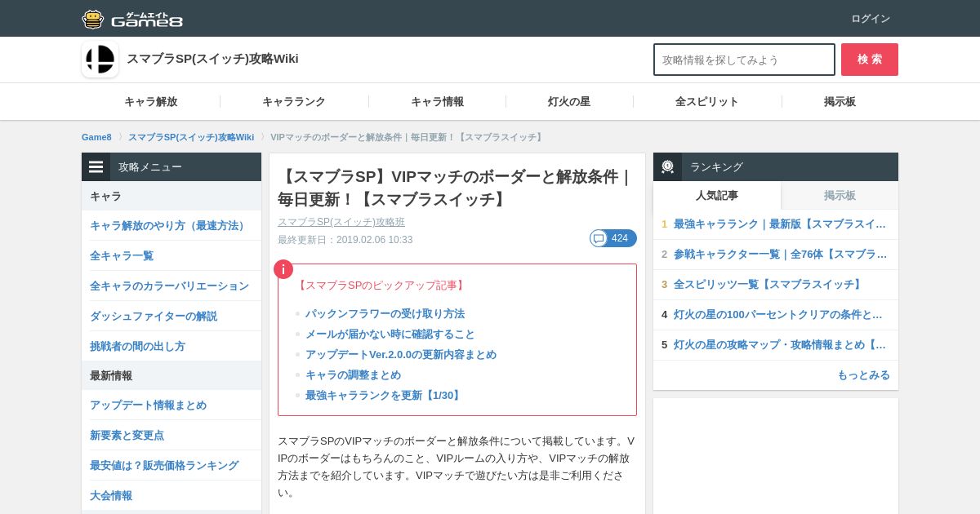Open the 掲示板 nav menu
Image resolution: width=980 pixels, height=514 pixels.
tap(840, 102)
